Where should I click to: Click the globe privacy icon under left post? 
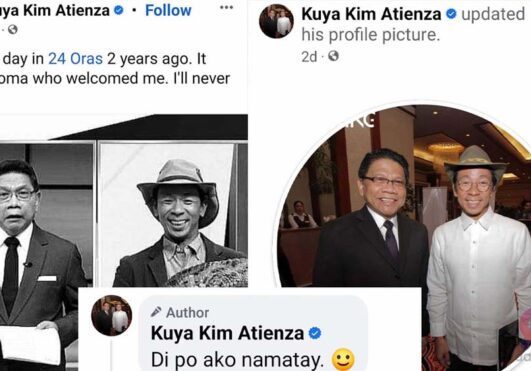[13, 30]
